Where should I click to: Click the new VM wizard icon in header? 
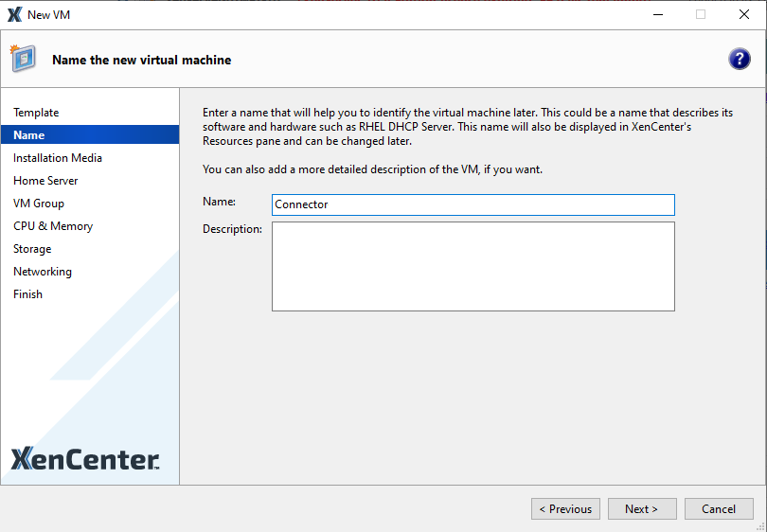pyautogui.click(x=23, y=58)
